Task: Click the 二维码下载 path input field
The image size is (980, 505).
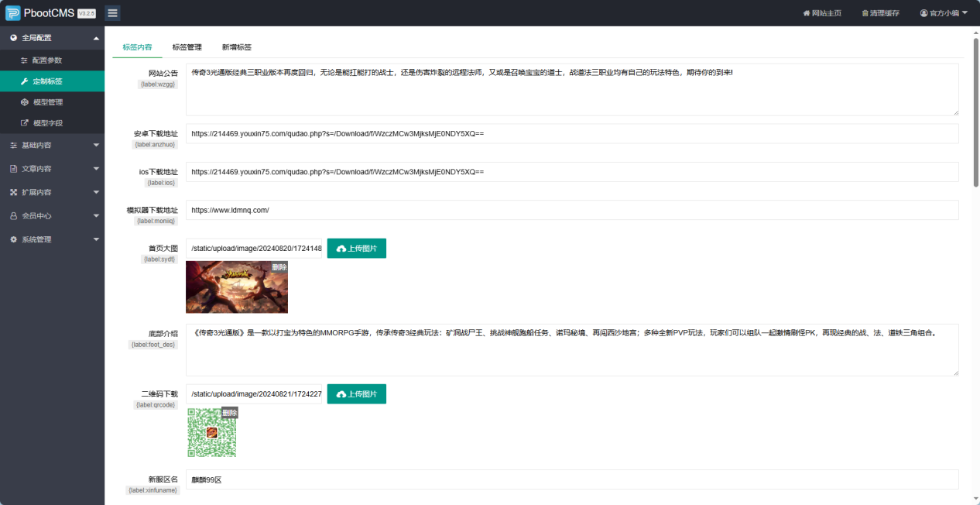Action: [254, 394]
